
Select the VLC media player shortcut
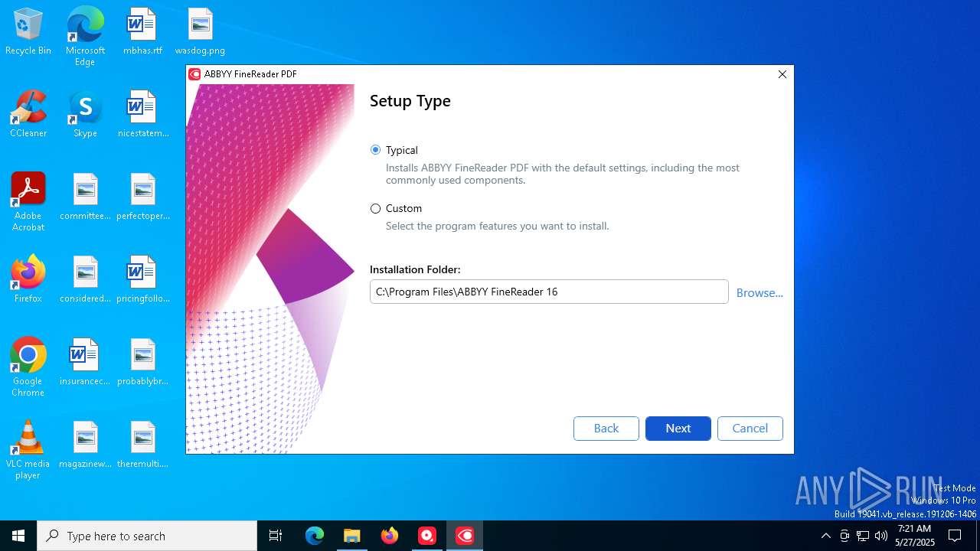[28, 450]
